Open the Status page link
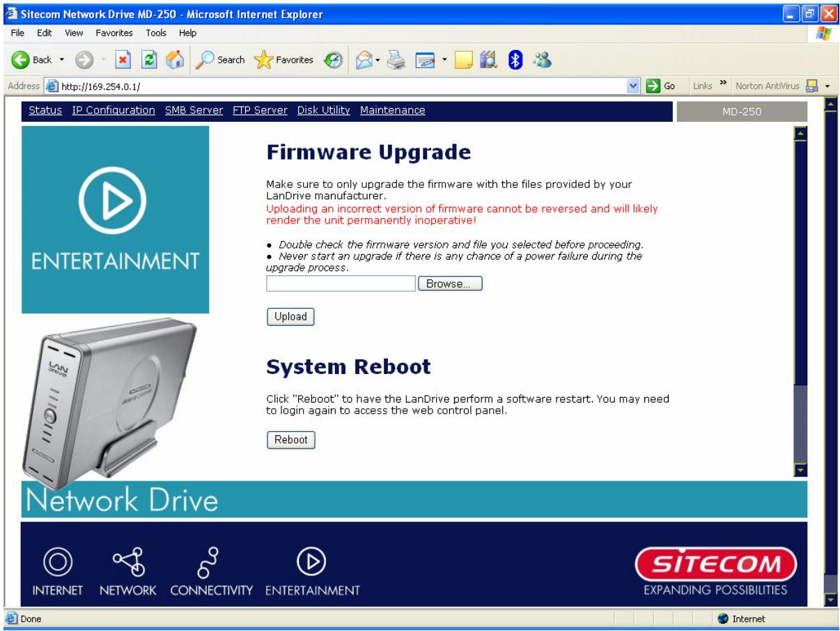840x631 pixels. click(45, 110)
